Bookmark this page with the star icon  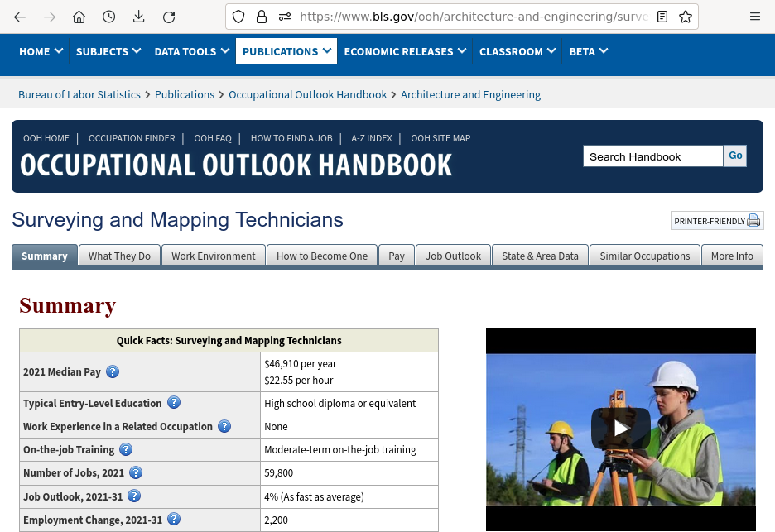tap(686, 17)
